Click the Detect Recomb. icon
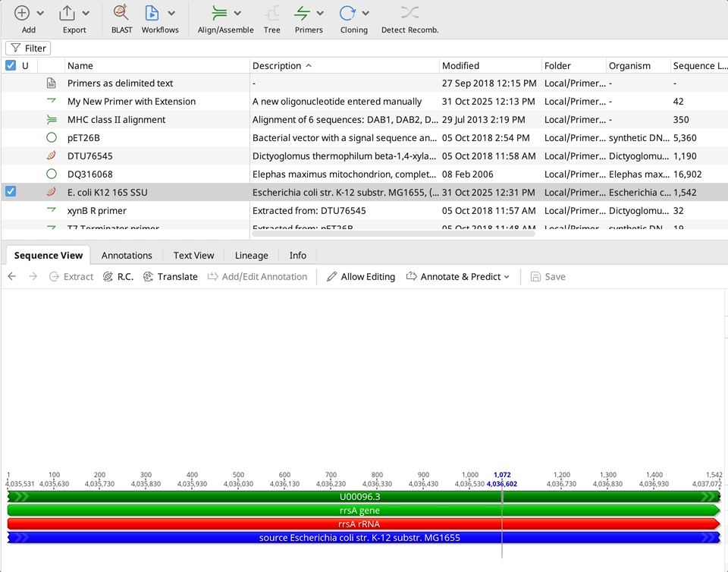This screenshot has width=728, height=572. point(410,13)
